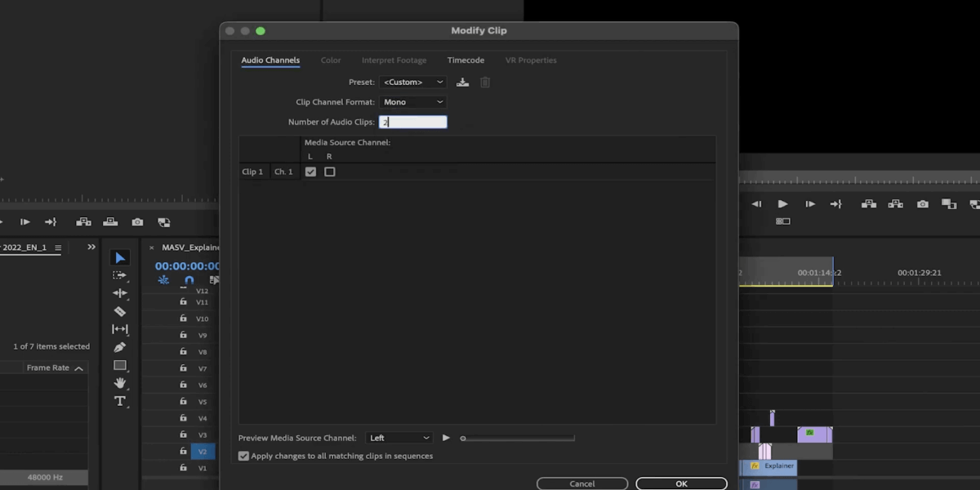The height and width of the screenshot is (490, 980).
Task: Expand the Preview Media Source Channel dropdown
Action: [x=399, y=439]
